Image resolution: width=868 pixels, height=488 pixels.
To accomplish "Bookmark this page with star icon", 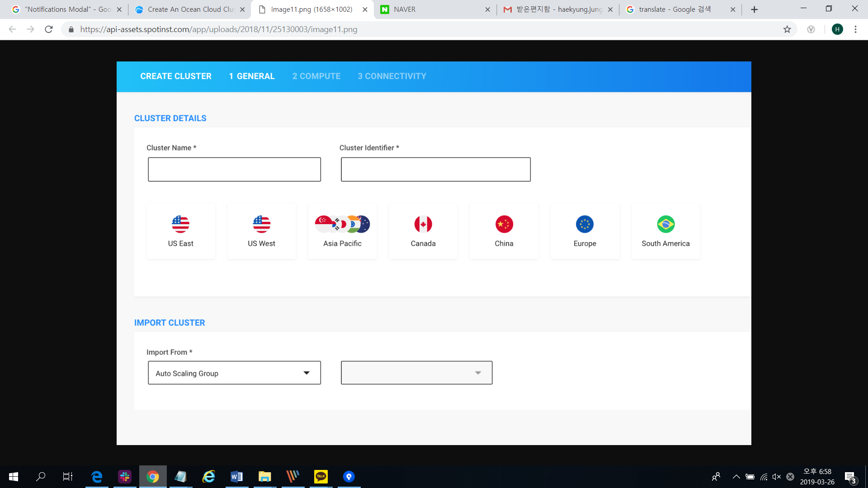I will pos(787,29).
